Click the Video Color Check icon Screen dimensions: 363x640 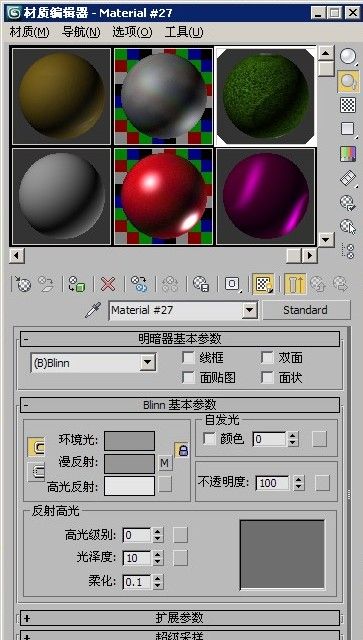pyautogui.click(x=348, y=153)
